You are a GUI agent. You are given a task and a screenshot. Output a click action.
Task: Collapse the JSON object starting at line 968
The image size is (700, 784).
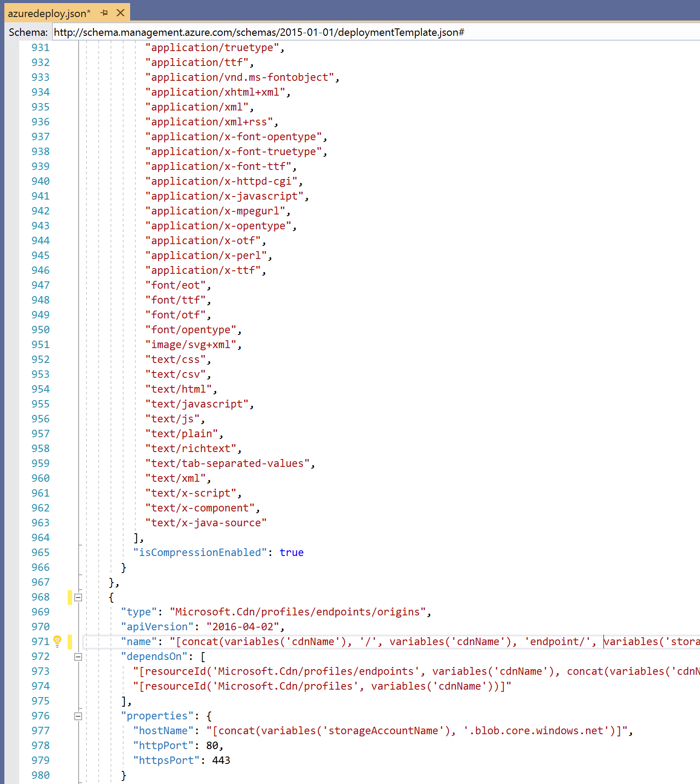pos(78,597)
